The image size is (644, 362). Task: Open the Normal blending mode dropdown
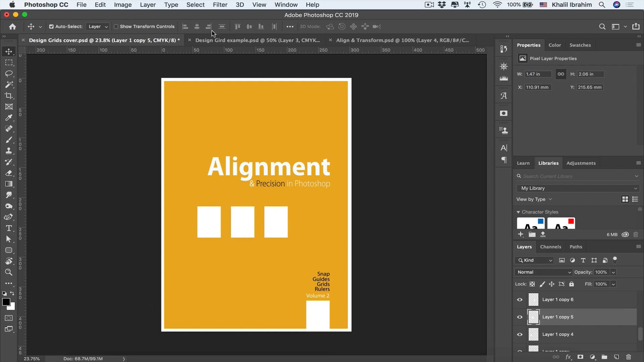coord(543,272)
